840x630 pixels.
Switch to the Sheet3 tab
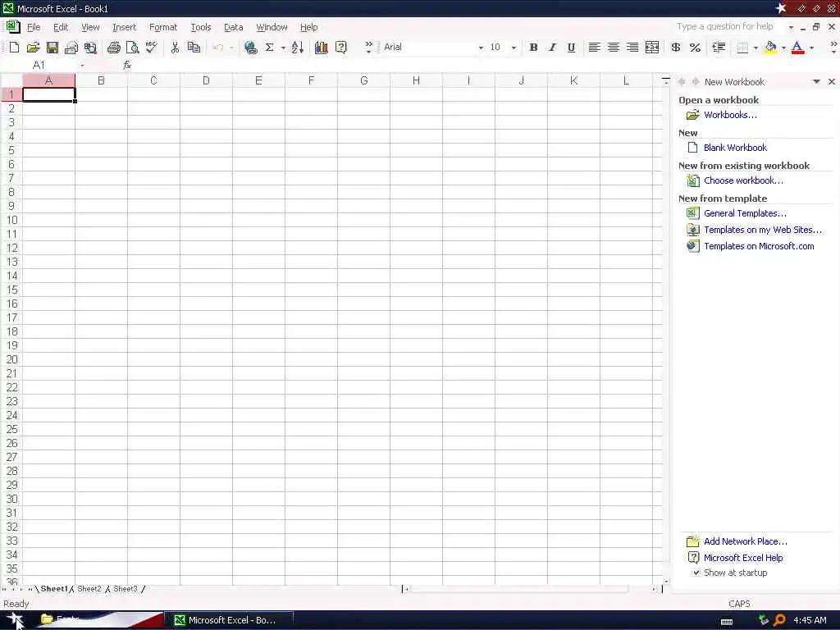[x=126, y=589]
